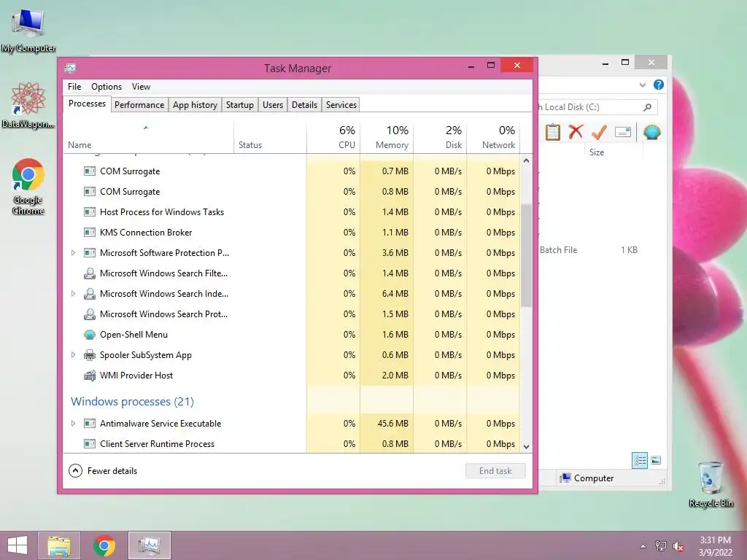Switch to the Services tab
This screenshot has width=747, height=560.
[x=341, y=105]
